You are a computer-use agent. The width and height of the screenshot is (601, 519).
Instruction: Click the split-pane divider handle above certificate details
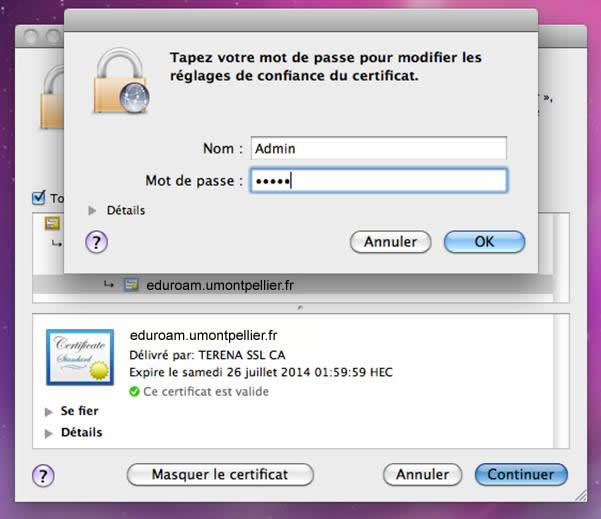coord(300,307)
